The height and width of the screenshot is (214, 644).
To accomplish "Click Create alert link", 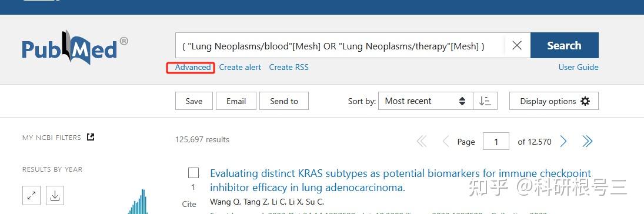I will point(240,68).
